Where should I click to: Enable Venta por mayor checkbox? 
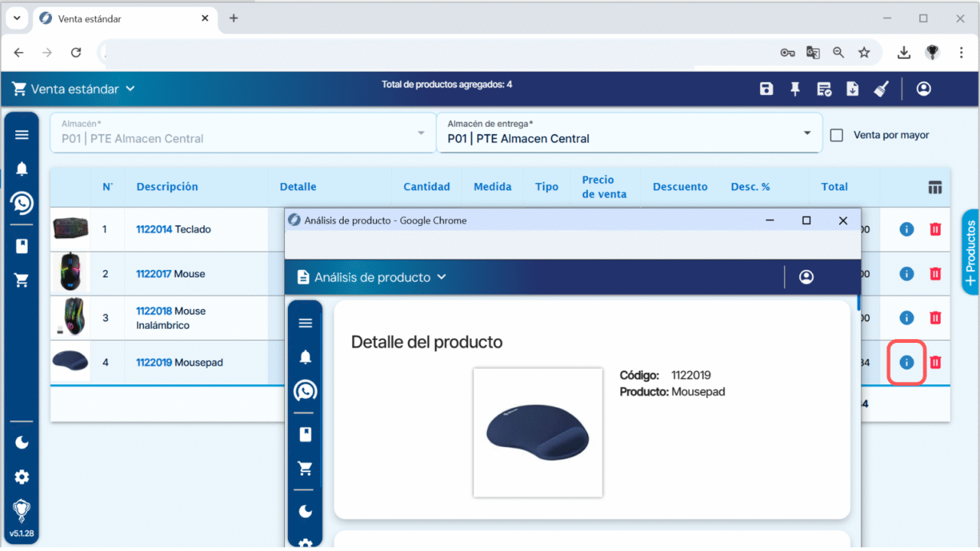836,136
